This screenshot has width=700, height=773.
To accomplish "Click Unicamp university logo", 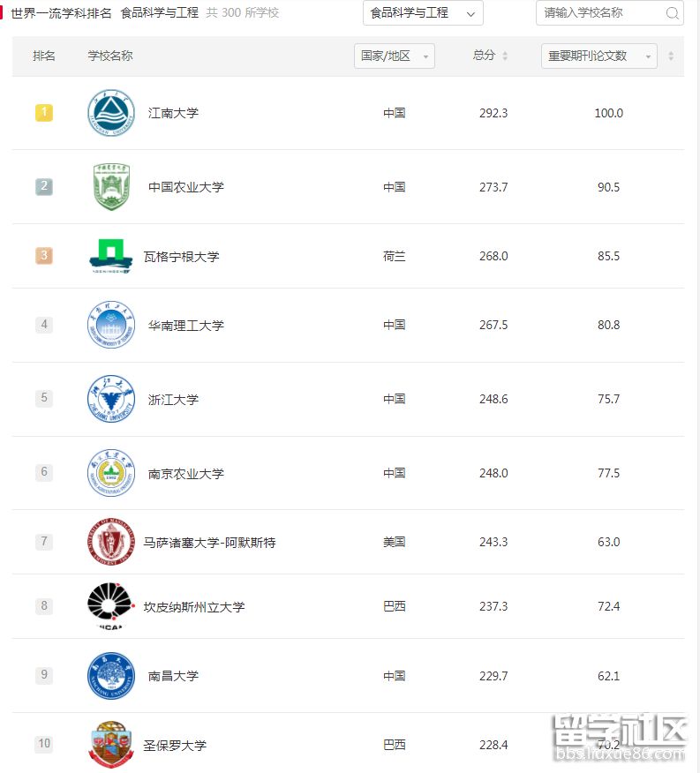I will [109, 606].
